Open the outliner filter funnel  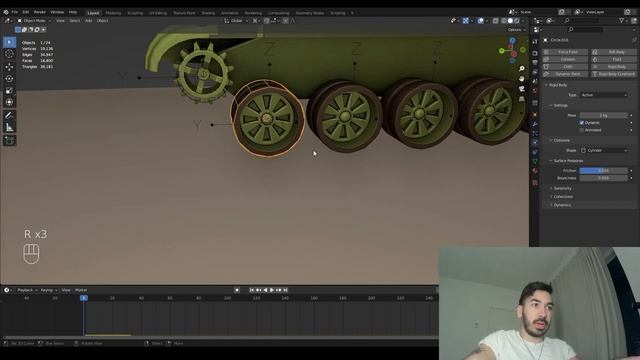click(622, 20)
